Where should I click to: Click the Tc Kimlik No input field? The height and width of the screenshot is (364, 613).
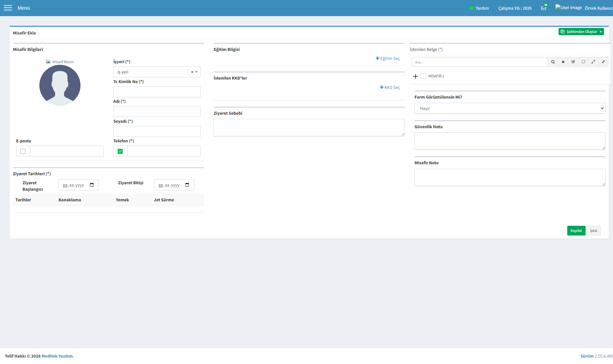pos(157,92)
